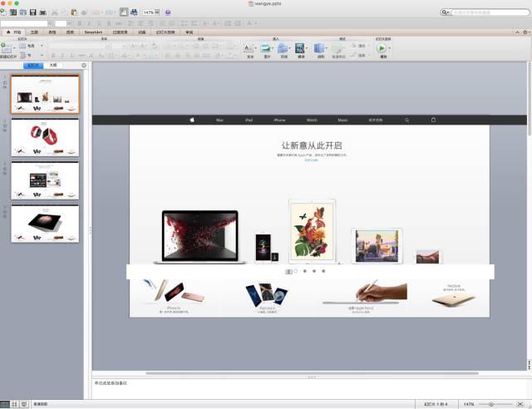Insert a picture with the Picture icon
This screenshot has height=409, width=532.
(x=265, y=48)
